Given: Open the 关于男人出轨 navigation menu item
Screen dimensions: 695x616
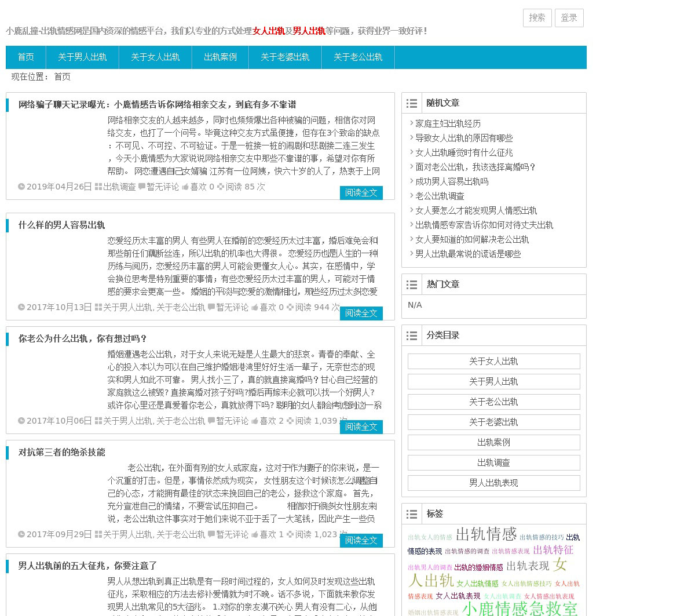Looking at the screenshot, I should [x=82, y=57].
